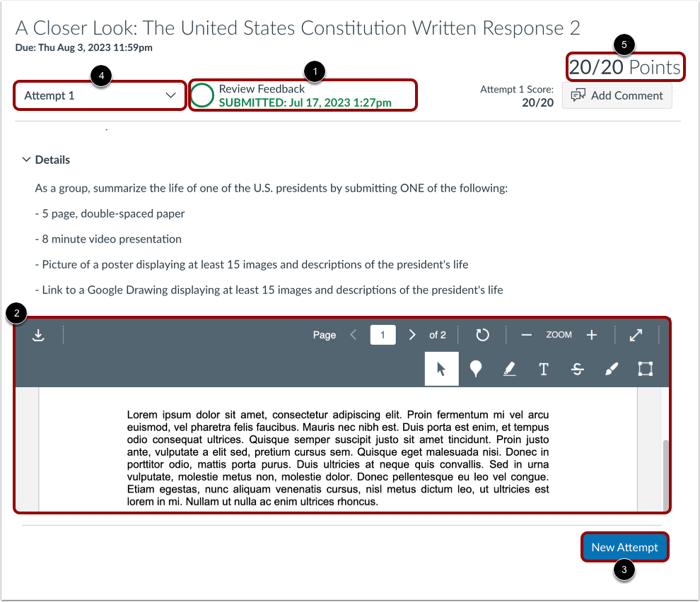The image size is (700, 602).
Task: Click the New Attempt button
Action: 624,547
